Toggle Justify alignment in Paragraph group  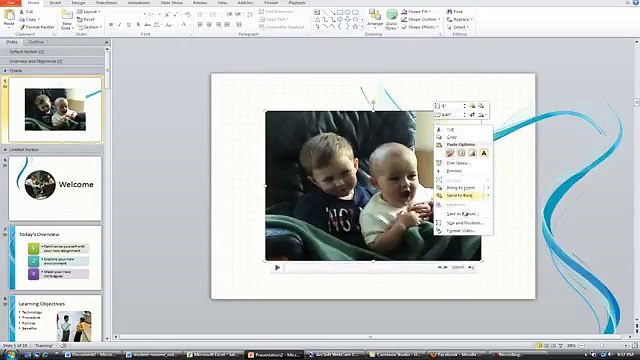(227, 25)
